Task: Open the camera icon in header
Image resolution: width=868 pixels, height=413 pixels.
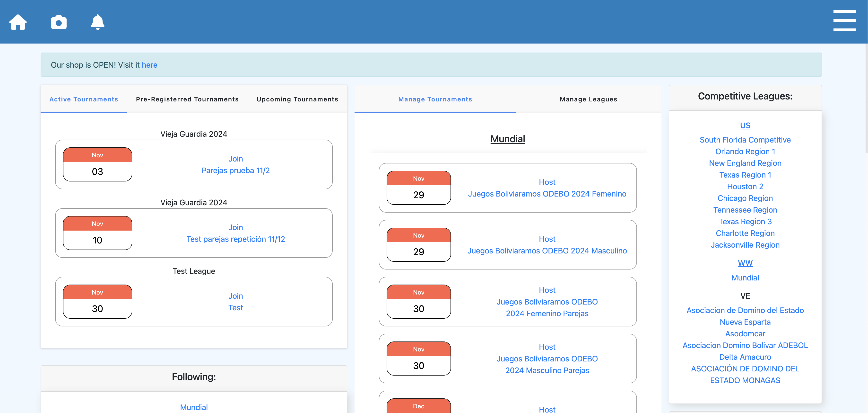Action: (59, 22)
